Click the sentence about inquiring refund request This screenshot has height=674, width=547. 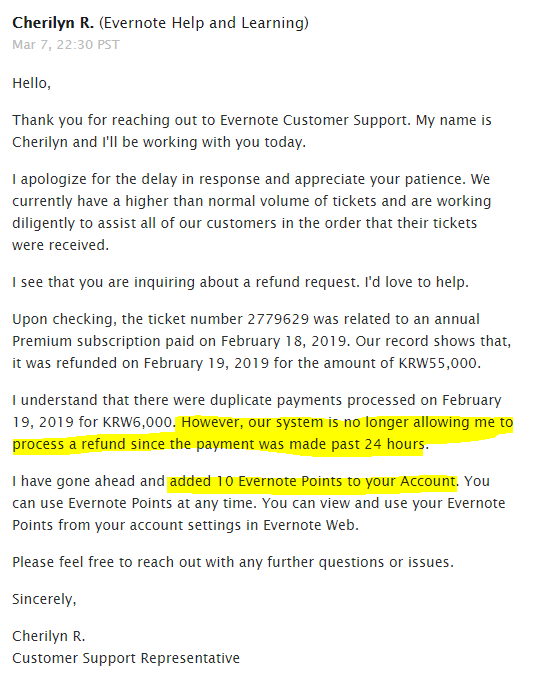[x=240, y=282]
